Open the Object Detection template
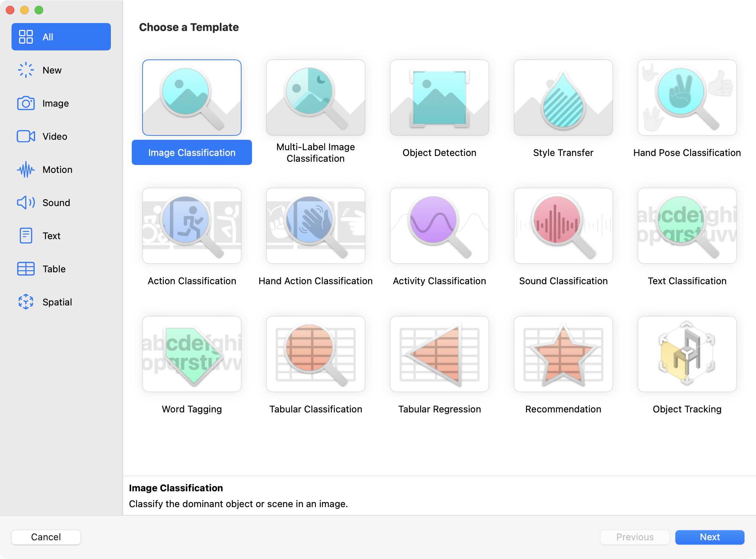Viewport: 756px width, 559px height. point(439,98)
